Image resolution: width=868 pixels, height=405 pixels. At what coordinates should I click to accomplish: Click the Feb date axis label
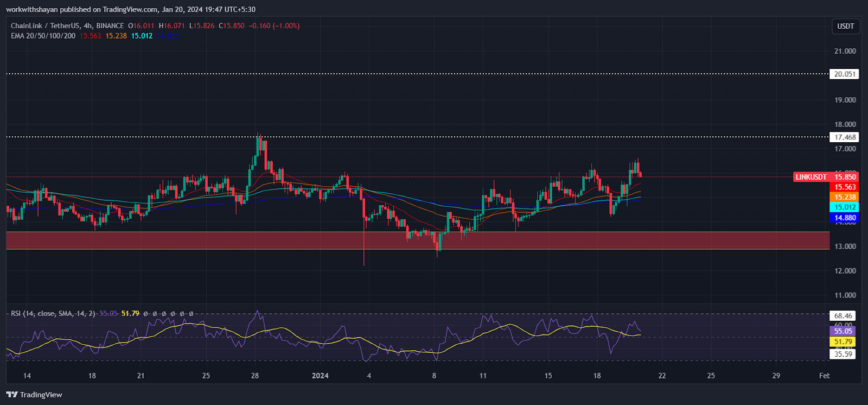[x=824, y=376]
